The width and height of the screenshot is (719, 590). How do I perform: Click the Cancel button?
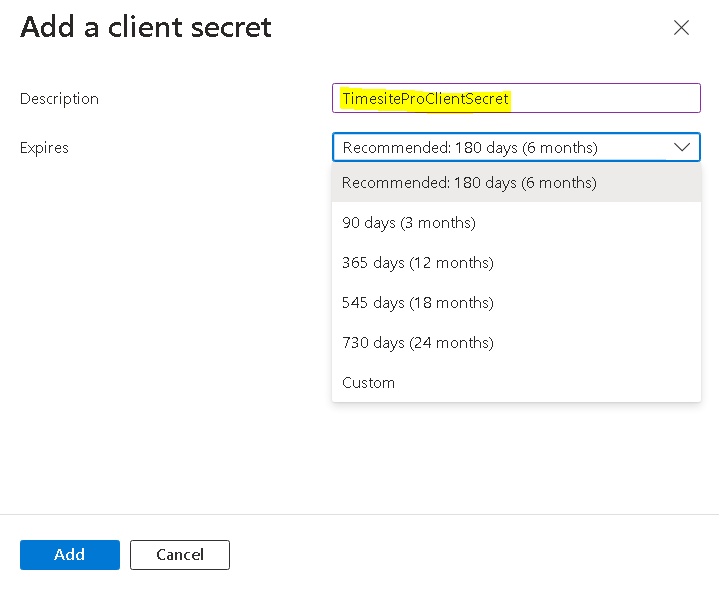[180, 554]
